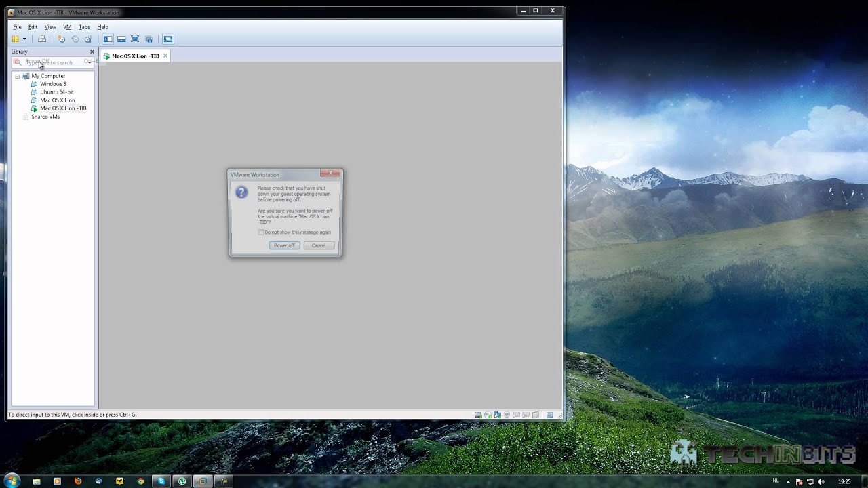The image size is (868, 488).
Task: Collapse the My Computer tree node
Action: [18, 76]
